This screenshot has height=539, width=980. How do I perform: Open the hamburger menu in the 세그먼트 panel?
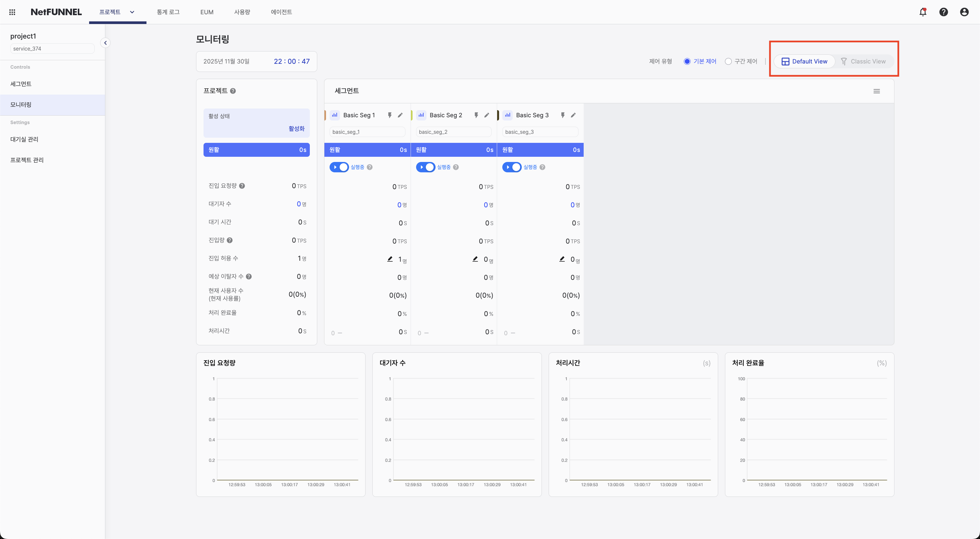click(877, 91)
